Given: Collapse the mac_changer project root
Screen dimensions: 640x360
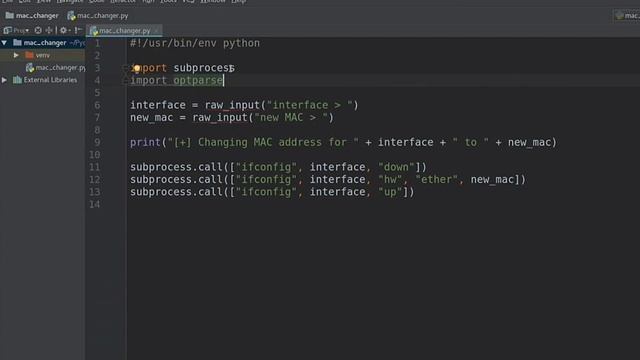Looking at the screenshot, I should tap(4, 42).
